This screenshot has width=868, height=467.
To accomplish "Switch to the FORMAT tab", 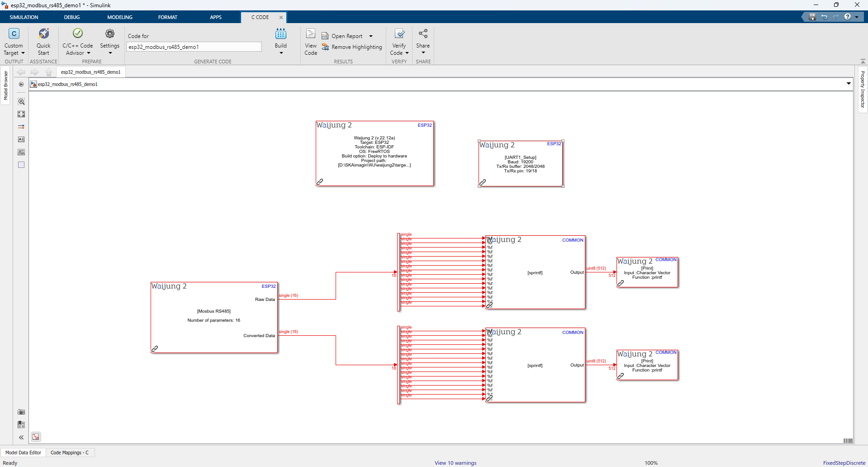I will click(x=168, y=17).
